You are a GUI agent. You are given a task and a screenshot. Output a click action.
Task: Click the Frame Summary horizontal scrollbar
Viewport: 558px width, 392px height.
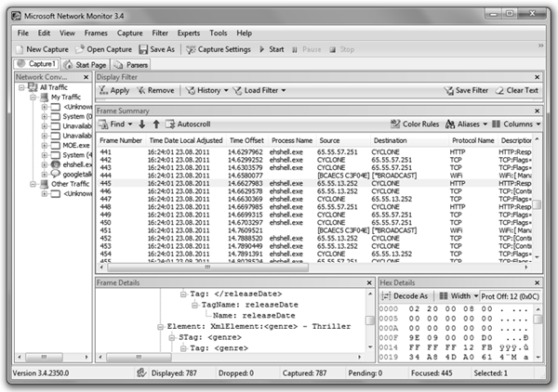[x=207, y=268]
